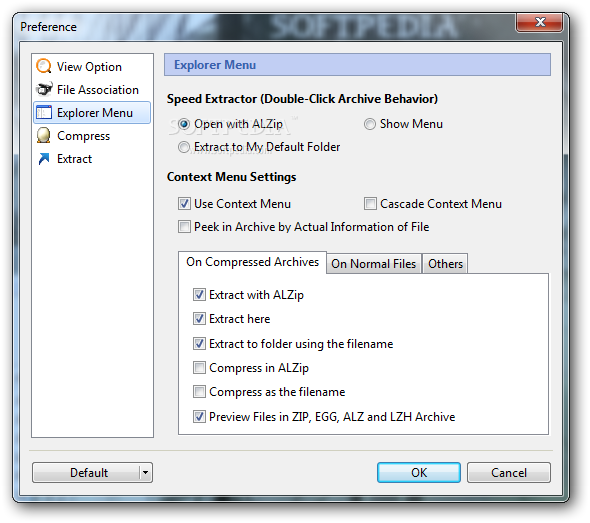Select Extract to My Default Folder option
The image size is (590, 523).
pyautogui.click(x=184, y=147)
